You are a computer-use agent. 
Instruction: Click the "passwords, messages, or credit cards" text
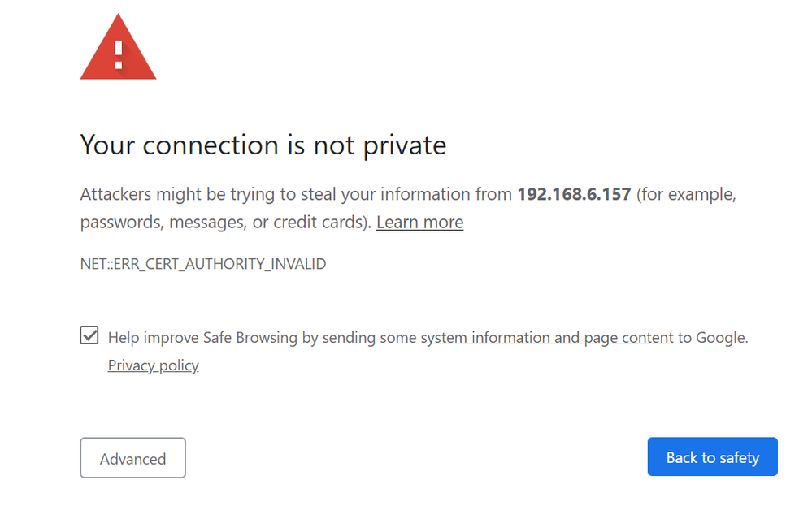pos(224,223)
